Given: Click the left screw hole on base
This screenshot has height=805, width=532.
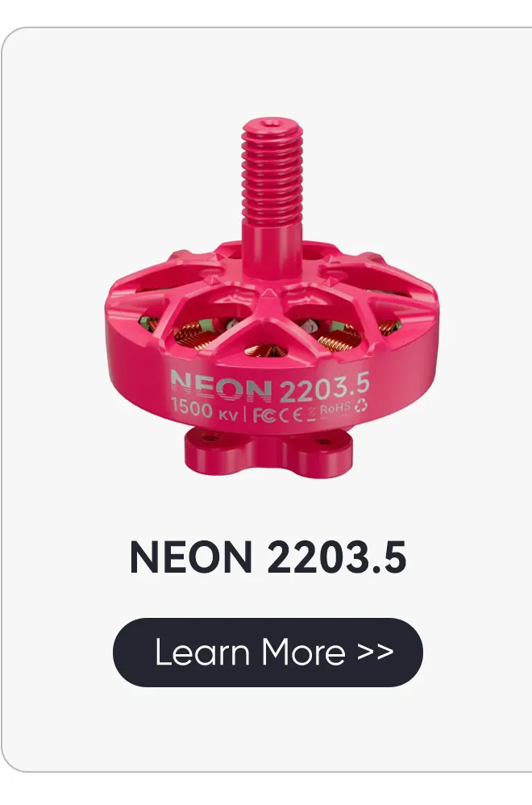Looking at the screenshot, I should tap(209, 437).
